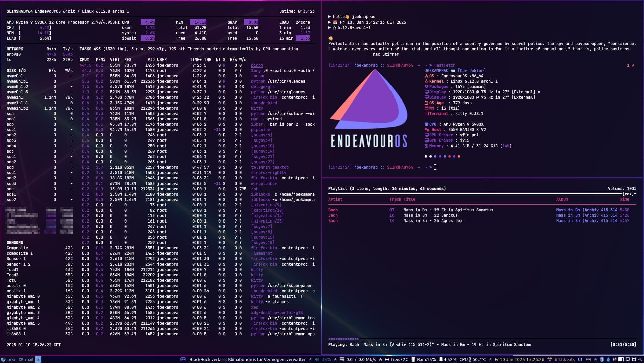This screenshot has width=644, height=363.
Task: Click the MEM% column header in glances
Action: click(101, 60)
